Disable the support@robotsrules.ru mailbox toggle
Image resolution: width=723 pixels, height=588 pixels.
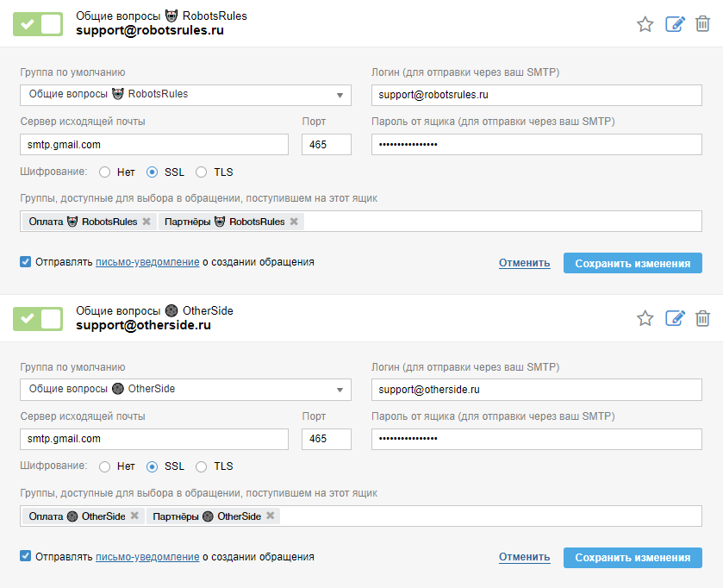click(x=38, y=24)
